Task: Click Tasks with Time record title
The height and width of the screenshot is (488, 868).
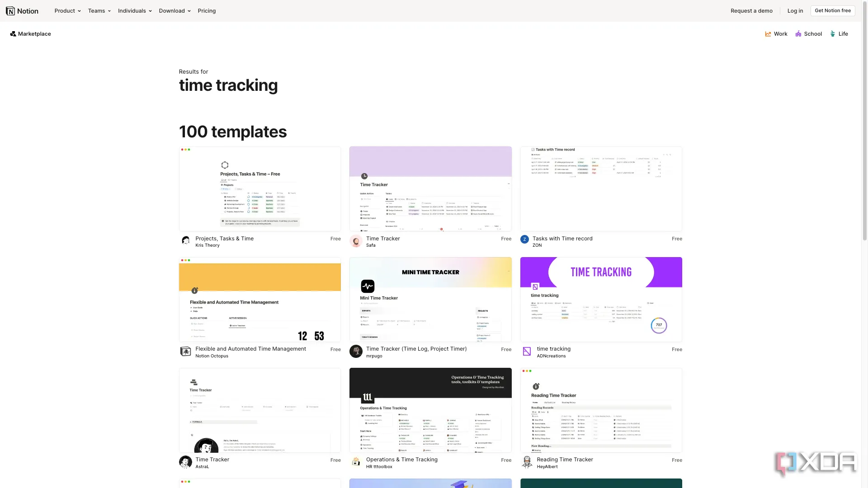Action: pyautogui.click(x=562, y=239)
